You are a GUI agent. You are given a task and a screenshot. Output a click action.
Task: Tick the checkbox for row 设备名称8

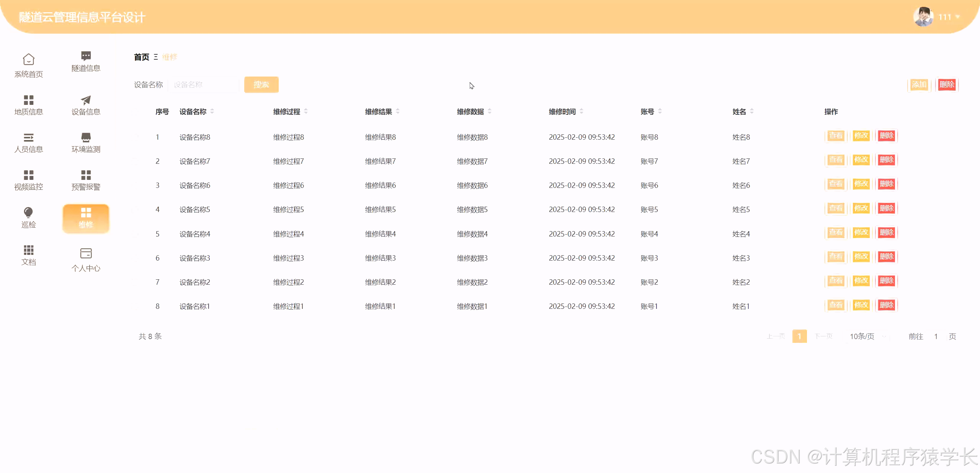point(136,137)
